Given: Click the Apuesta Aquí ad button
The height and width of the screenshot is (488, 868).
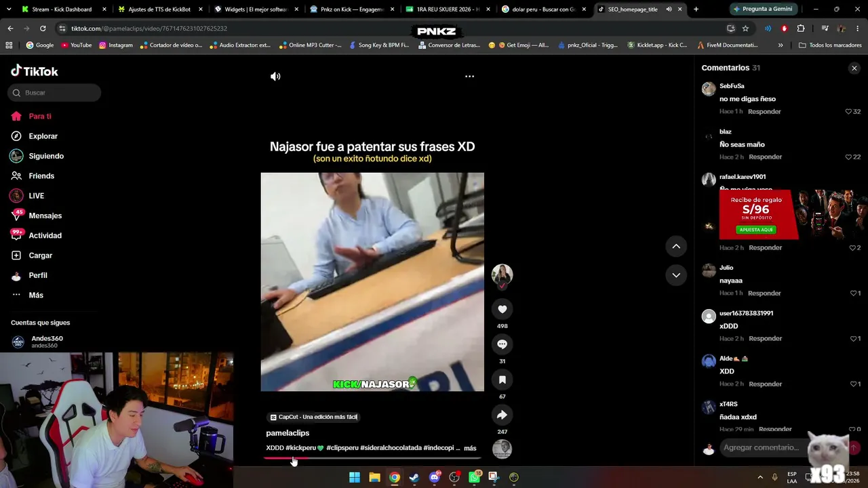Looking at the screenshot, I should 756,230.
